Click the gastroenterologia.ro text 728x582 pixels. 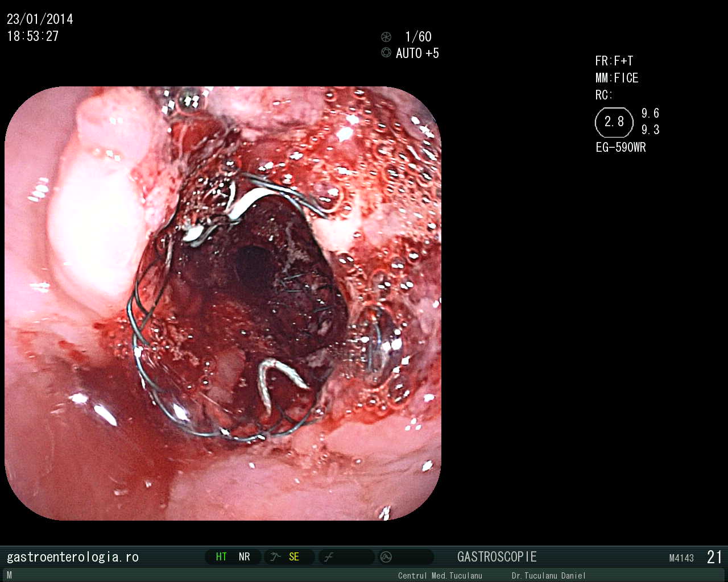tap(73, 557)
